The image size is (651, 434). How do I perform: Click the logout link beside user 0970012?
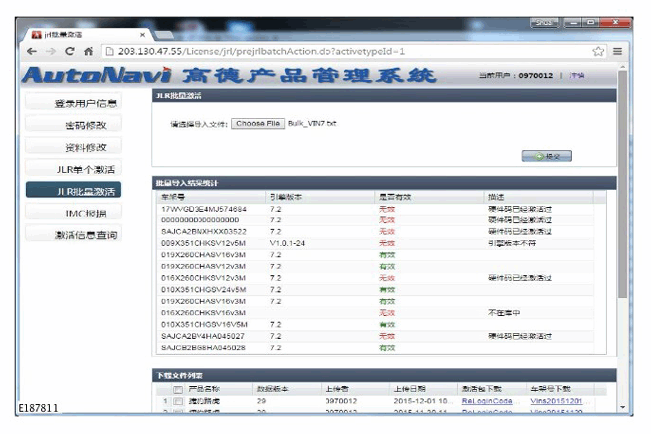577,76
